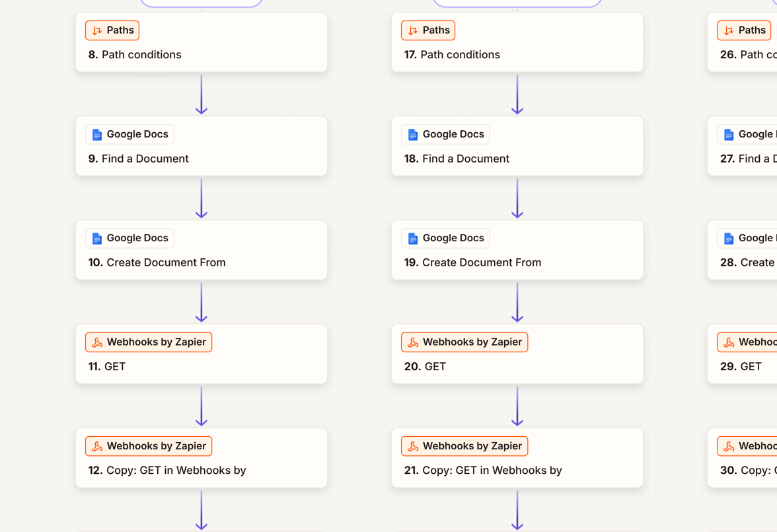Image resolution: width=777 pixels, height=532 pixels.
Task: Click the Google Docs icon on step 27
Action: pyautogui.click(x=728, y=134)
